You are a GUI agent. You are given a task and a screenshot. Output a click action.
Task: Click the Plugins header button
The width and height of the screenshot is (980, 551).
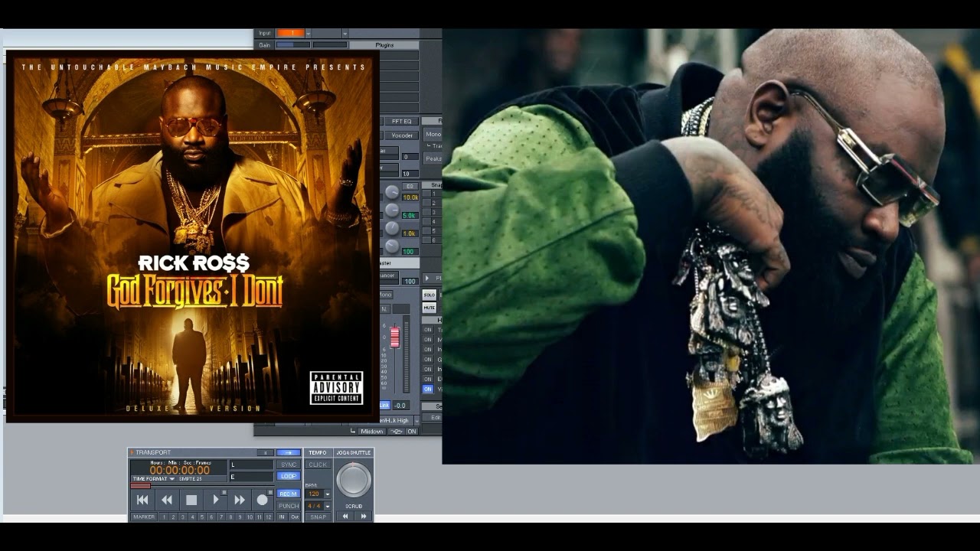[x=384, y=45]
